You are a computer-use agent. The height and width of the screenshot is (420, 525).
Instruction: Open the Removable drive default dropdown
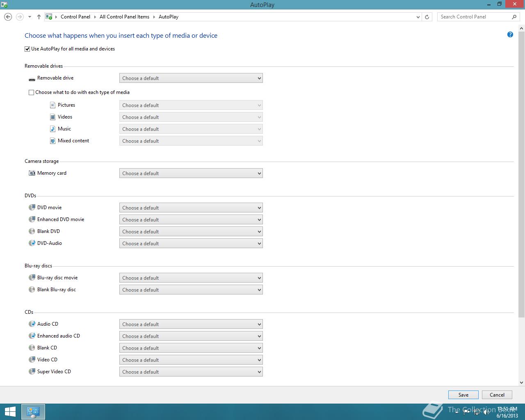click(191, 78)
